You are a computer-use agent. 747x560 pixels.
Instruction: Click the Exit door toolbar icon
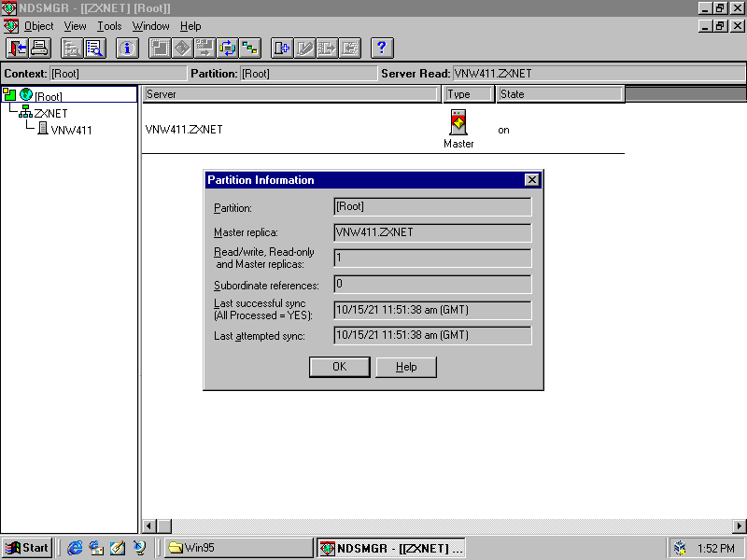[18, 49]
